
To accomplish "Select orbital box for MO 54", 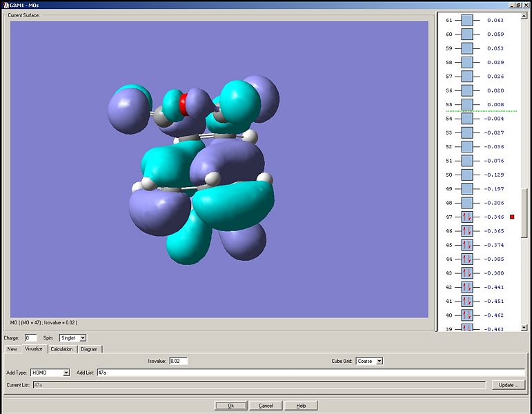I will click(467, 119).
